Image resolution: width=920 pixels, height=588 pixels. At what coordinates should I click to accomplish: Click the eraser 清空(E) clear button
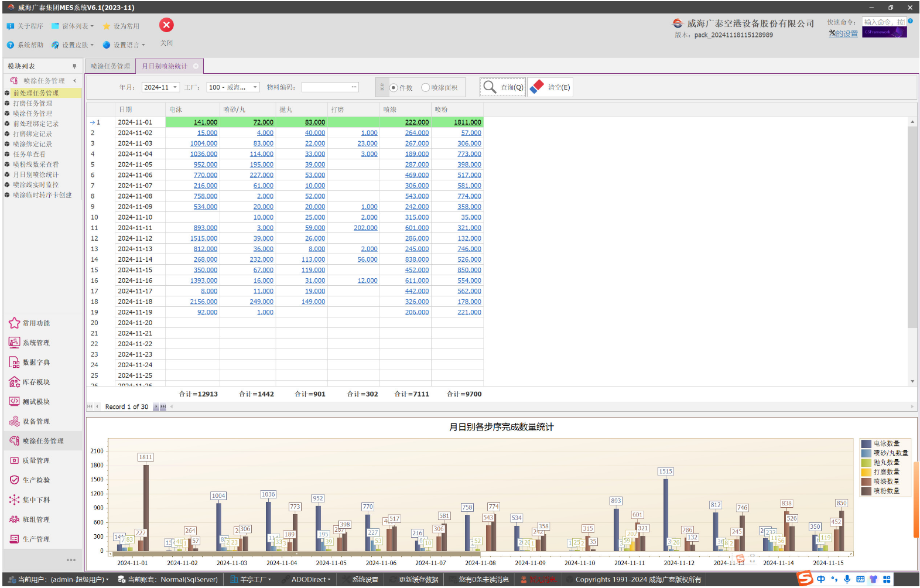pos(550,87)
